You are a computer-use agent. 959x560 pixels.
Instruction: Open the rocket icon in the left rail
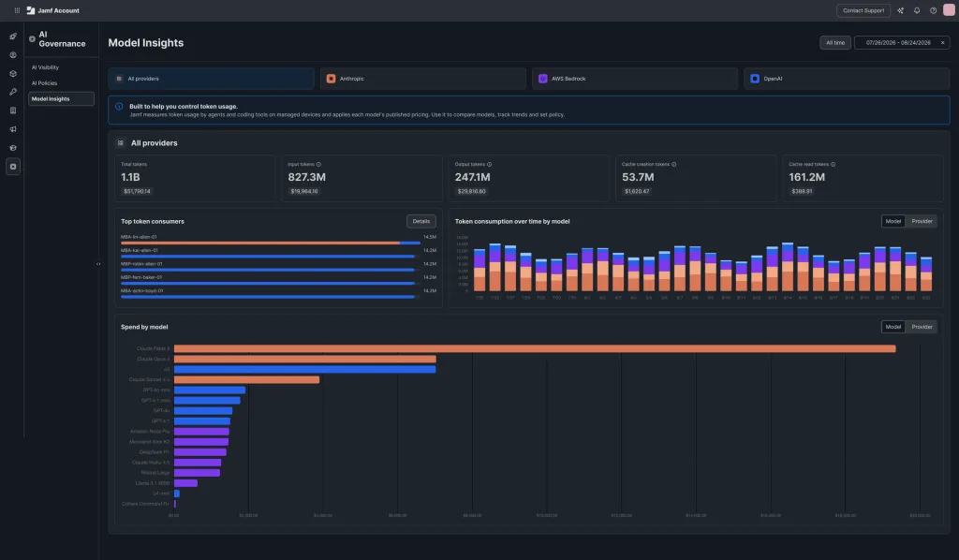click(x=13, y=37)
